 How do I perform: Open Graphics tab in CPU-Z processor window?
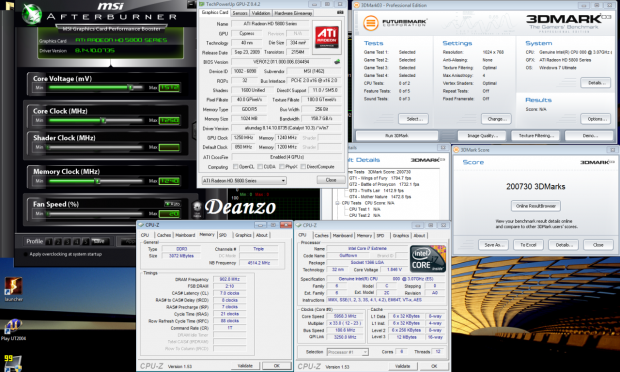click(x=401, y=236)
